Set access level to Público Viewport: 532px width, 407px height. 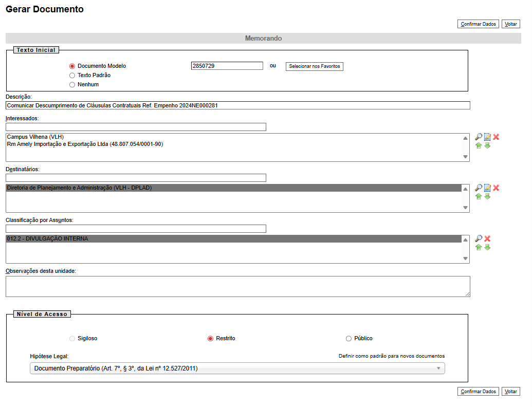[348, 339]
